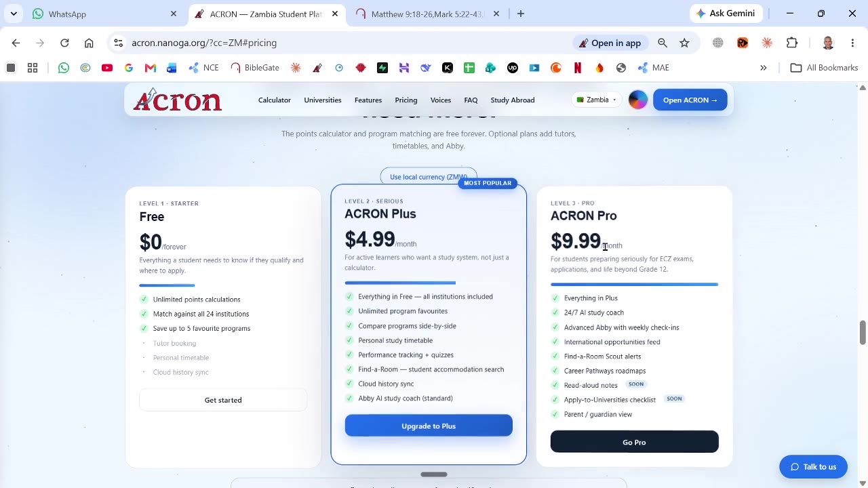
Task: Open the FAQ nav item
Action: pyautogui.click(x=471, y=100)
